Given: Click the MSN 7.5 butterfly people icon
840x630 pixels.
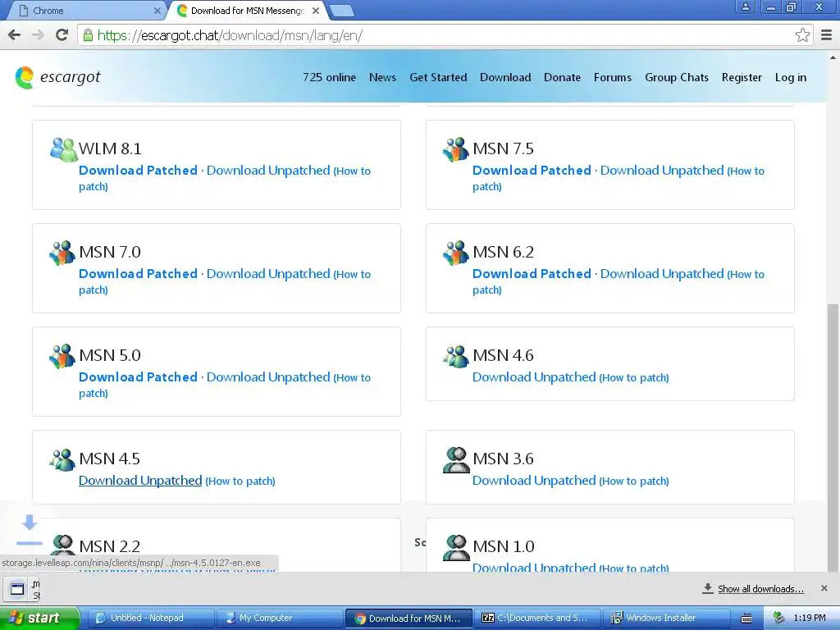Looking at the screenshot, I should (456, 149).
